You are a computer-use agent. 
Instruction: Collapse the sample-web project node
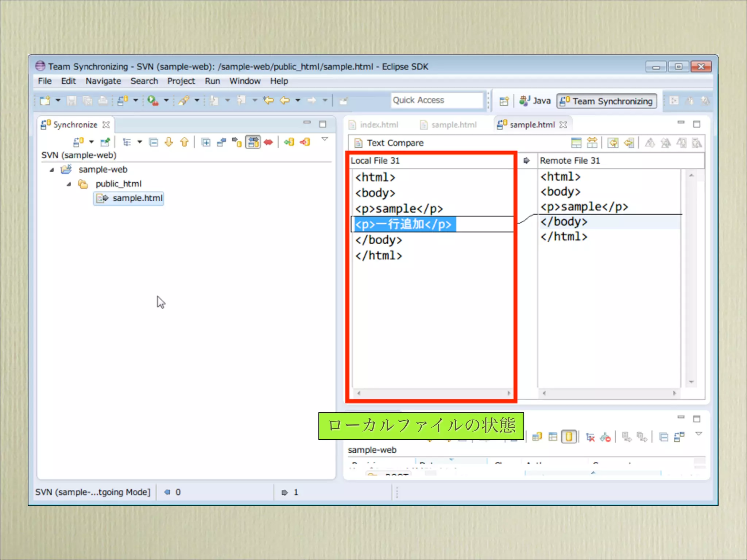(52, 170)
